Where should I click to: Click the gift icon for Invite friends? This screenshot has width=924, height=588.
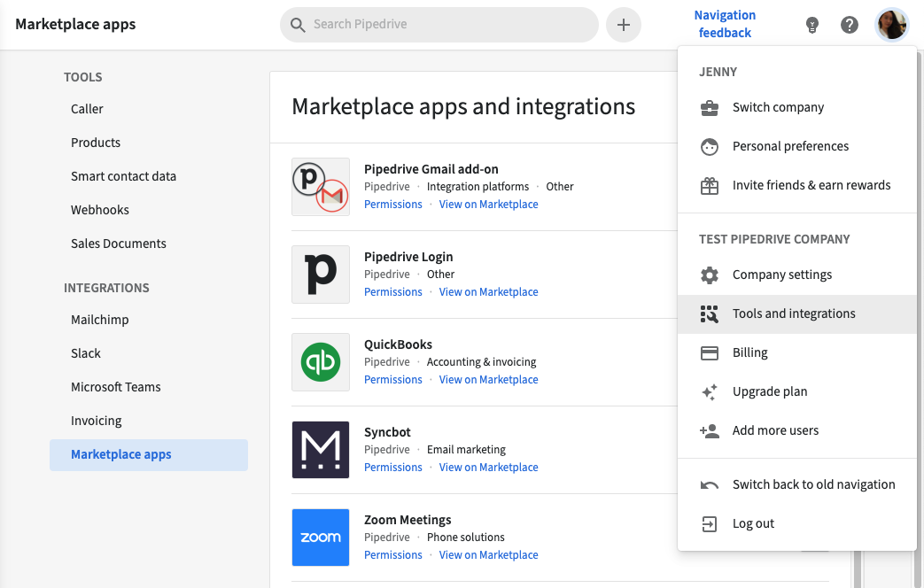[x=710, y=186]
